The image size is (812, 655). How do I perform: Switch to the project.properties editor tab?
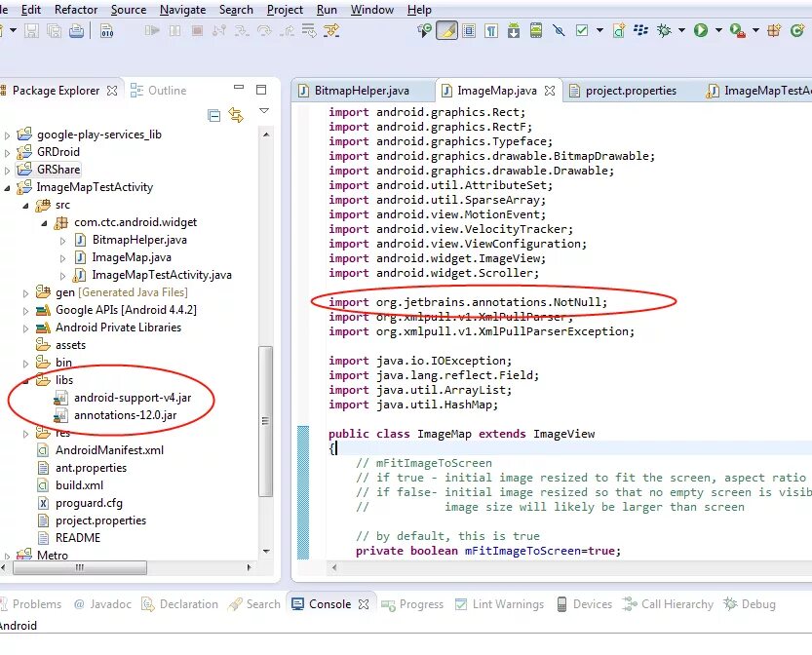coord(631,91)
